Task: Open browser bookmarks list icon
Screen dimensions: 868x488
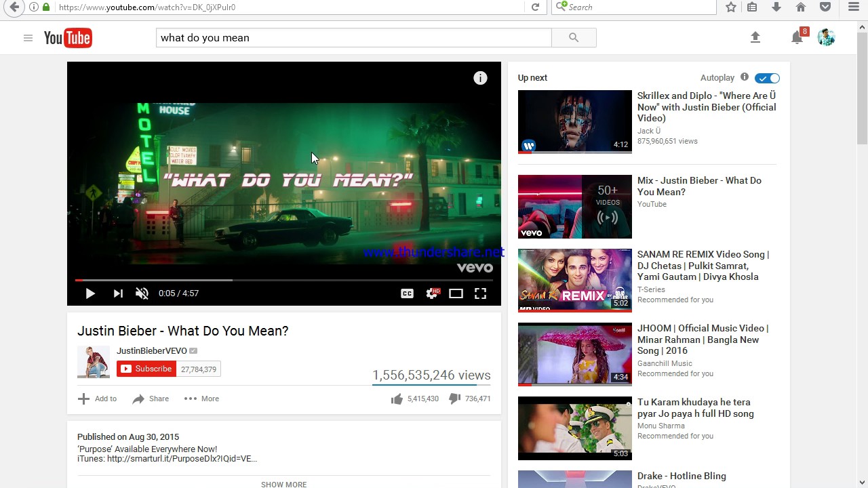Action: click(752, 7)
